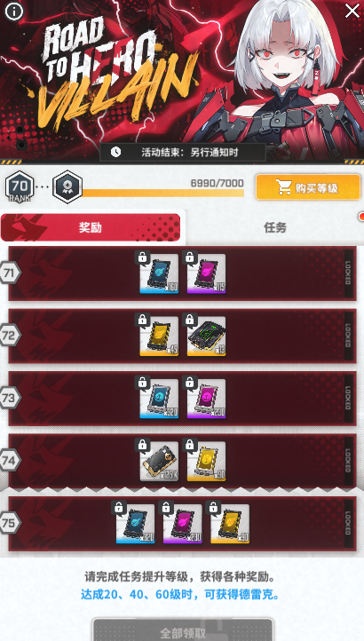Viewport: 364px width, 641px height.
Task: Select the medal hexagon next-rank icon
Action: 67,186
